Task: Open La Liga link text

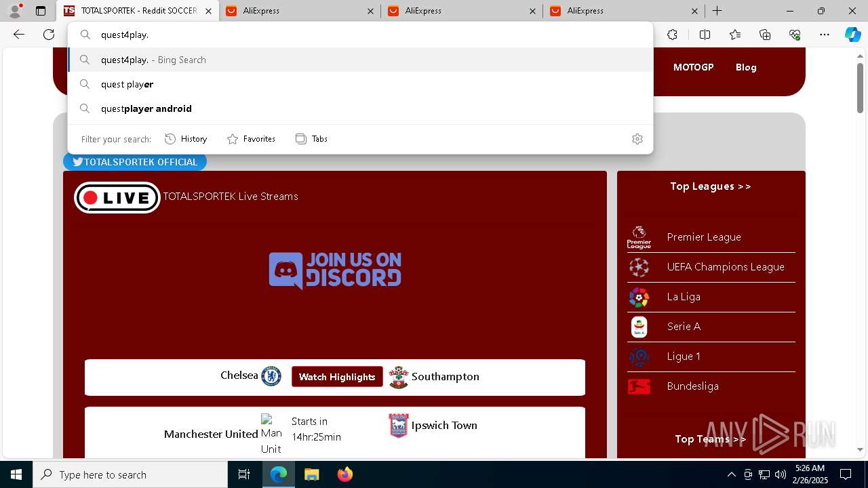Action: pos(684,297)
